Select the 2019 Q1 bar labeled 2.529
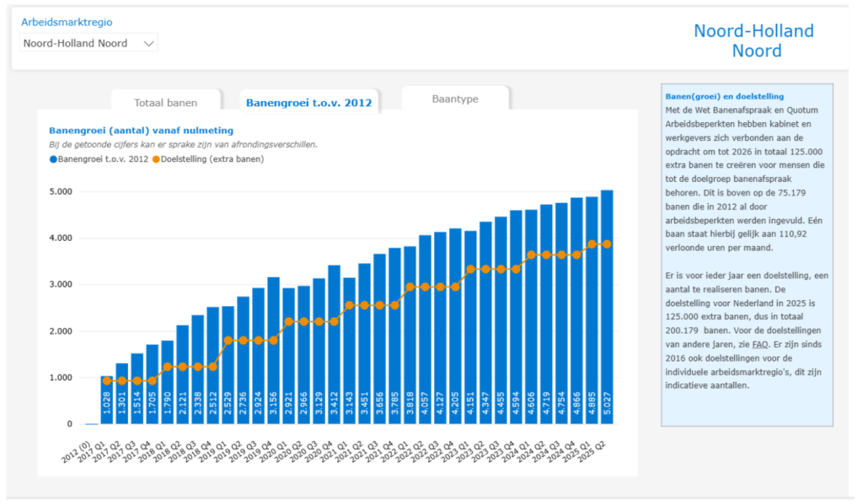 point(228,371)
